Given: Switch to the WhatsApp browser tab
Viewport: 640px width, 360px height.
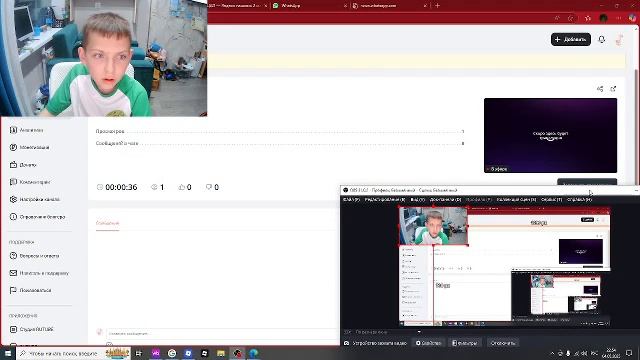Looking at the screenshot, I should point(309,6).
